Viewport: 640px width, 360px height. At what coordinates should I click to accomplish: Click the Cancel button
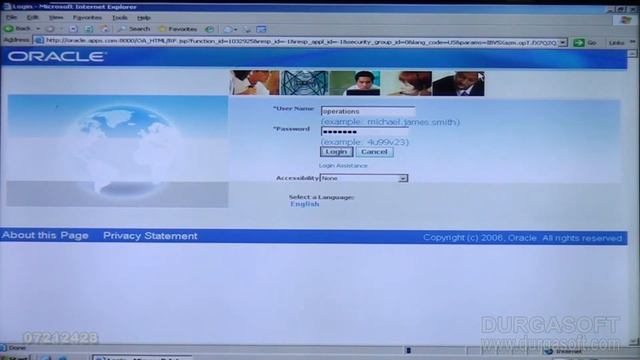374,152
